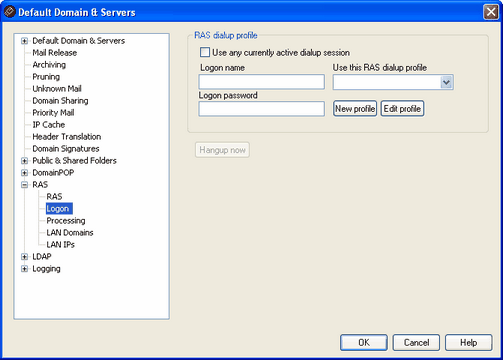Enable Use any currently active dialup session
Screen dimensions: 503x360
[205, 52]
